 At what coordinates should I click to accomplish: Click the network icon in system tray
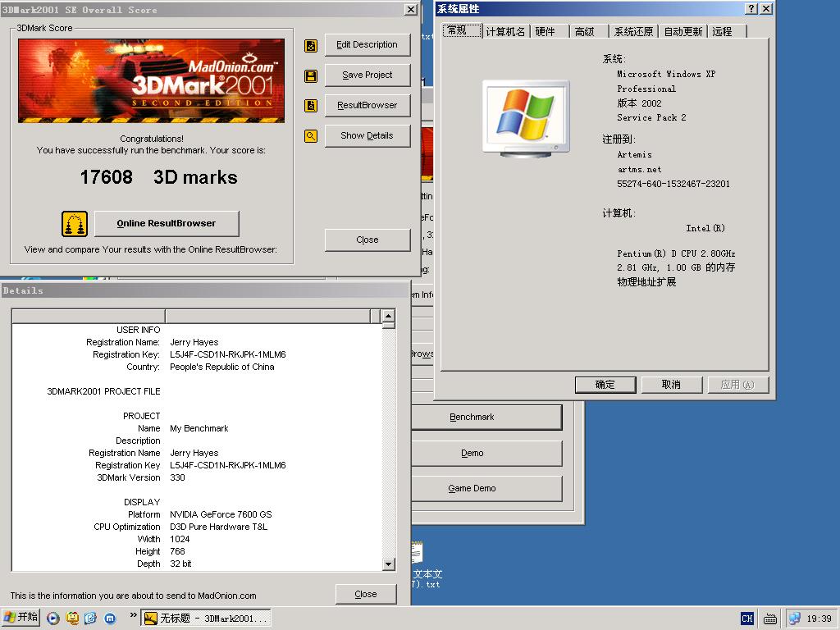(795, 619)
